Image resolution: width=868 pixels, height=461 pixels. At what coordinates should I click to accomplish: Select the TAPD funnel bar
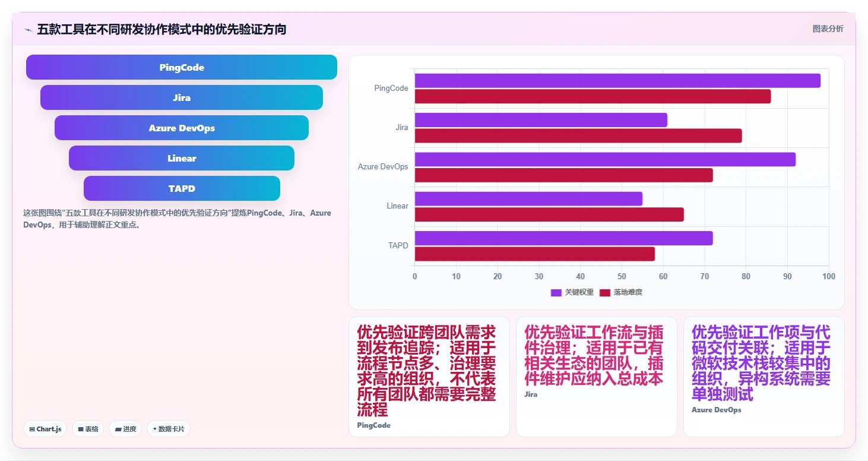pyautogui.click(x=182, y=188)
